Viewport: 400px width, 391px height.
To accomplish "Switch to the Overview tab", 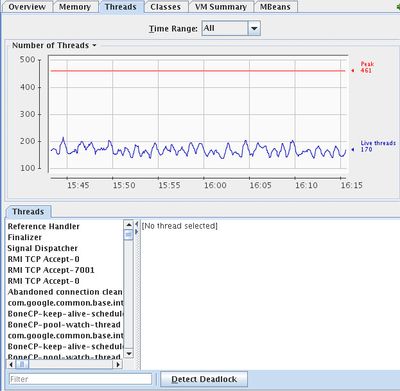I will [27, 7].
